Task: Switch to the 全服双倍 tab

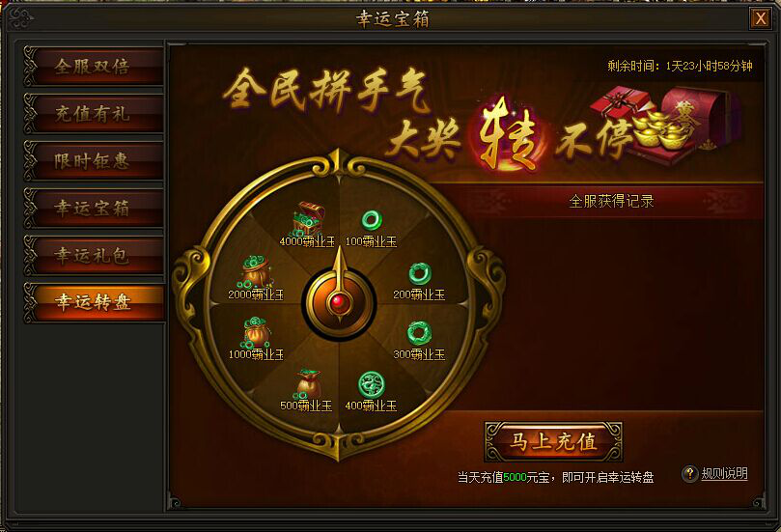Action: [x=95, y=67]
